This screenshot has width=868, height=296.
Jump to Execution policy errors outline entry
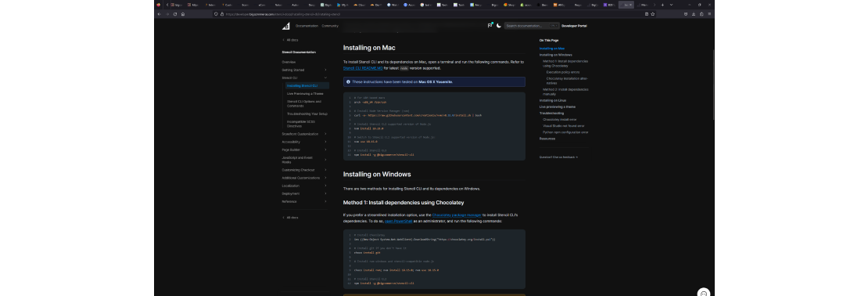pos(563,72)
